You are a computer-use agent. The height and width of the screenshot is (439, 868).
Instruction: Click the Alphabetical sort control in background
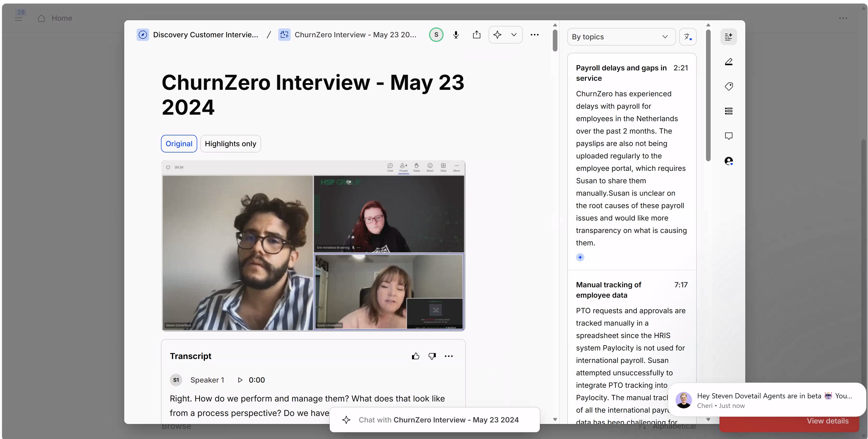(667, 427)
